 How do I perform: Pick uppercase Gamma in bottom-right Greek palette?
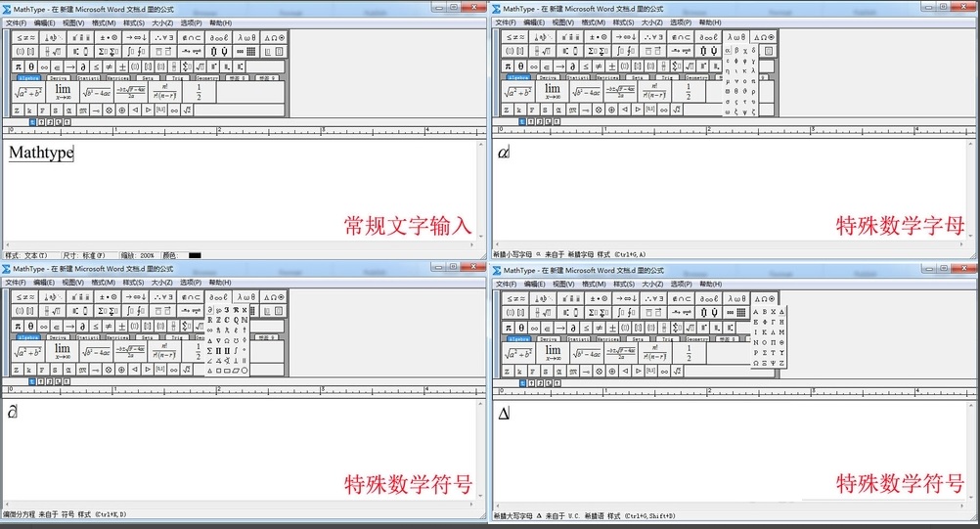pos(773,323)
